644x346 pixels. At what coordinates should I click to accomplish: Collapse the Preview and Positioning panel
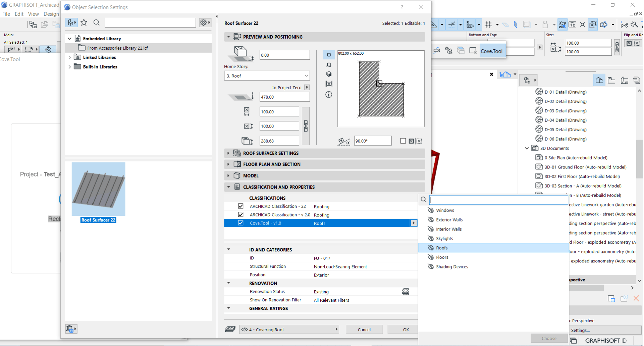228,37
